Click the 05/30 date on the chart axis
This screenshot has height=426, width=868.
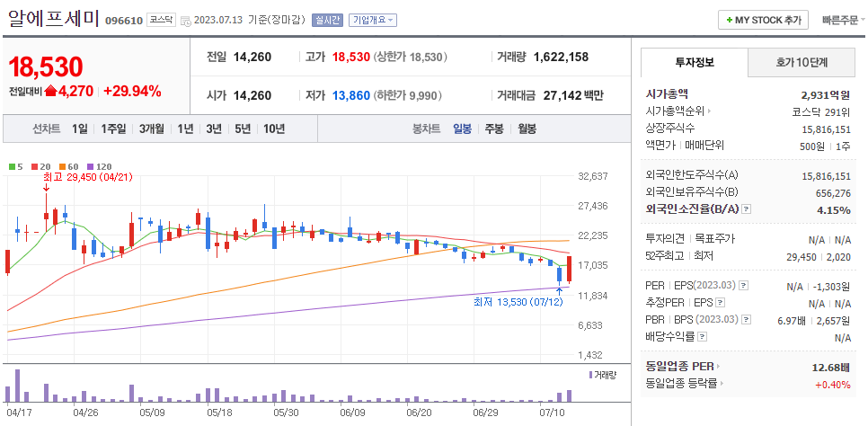(287, 413)
